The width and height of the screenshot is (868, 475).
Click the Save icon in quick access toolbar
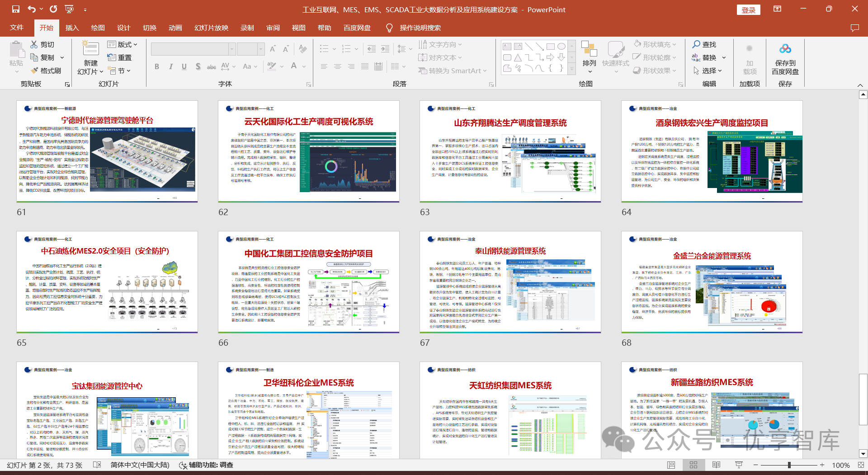16,9
